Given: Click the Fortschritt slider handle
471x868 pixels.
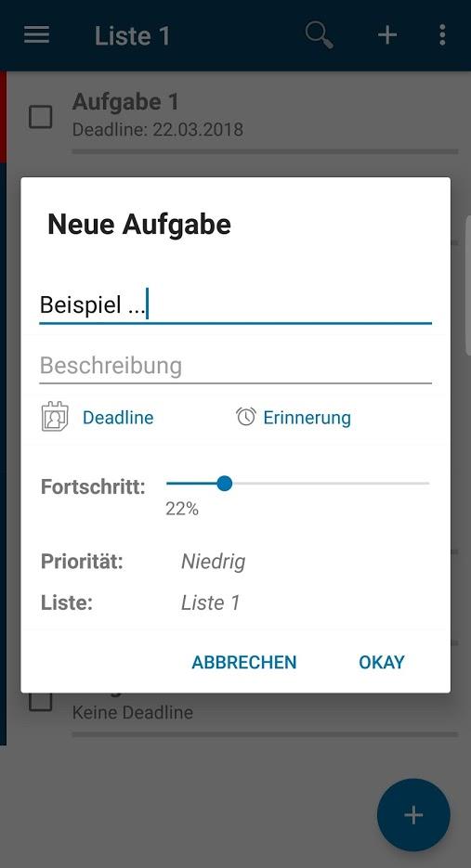Looking at the screenshot, I should pyautogui.click(x=224, y=484).
